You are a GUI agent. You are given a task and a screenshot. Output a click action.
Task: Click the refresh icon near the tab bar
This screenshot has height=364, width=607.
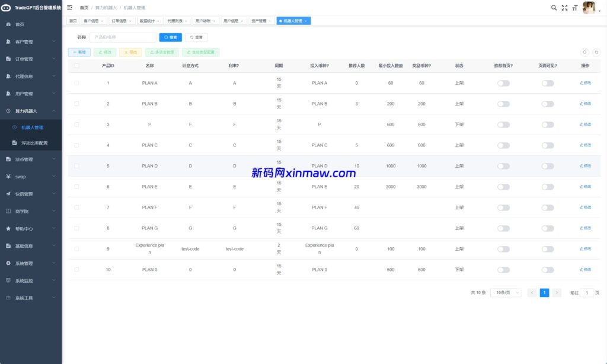(x=596, y=52)
